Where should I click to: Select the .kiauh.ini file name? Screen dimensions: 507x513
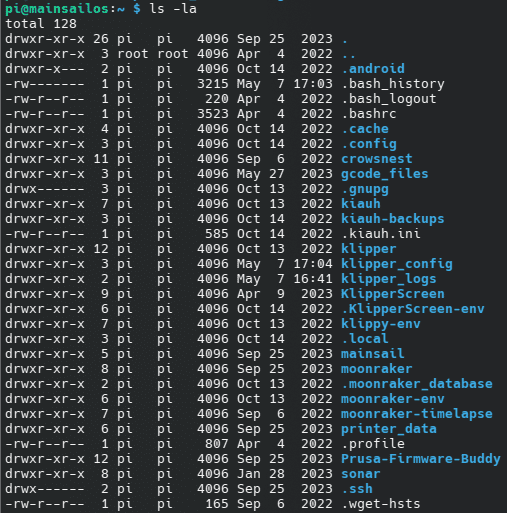[x=381, y=234]
